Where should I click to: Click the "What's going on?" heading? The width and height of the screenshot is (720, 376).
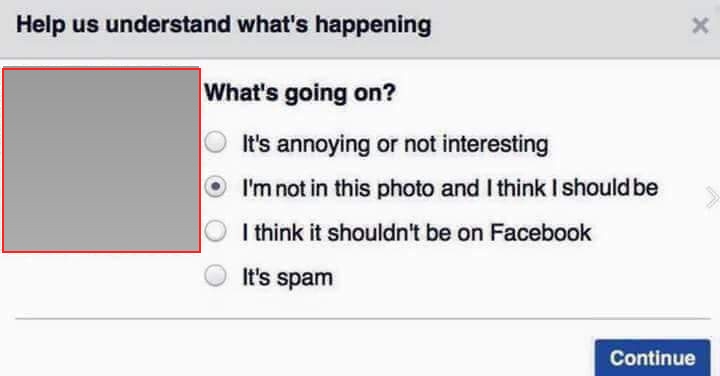(x=299, y=93)
